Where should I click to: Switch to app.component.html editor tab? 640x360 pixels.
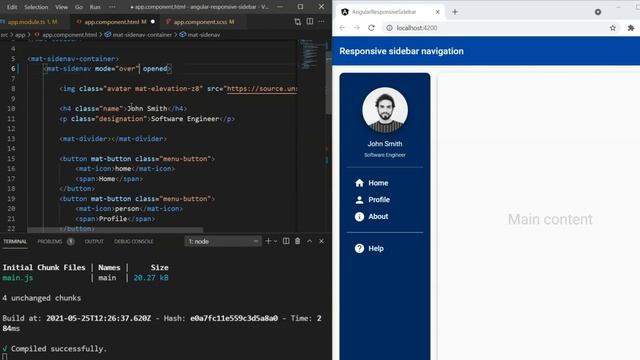point(115,22)
